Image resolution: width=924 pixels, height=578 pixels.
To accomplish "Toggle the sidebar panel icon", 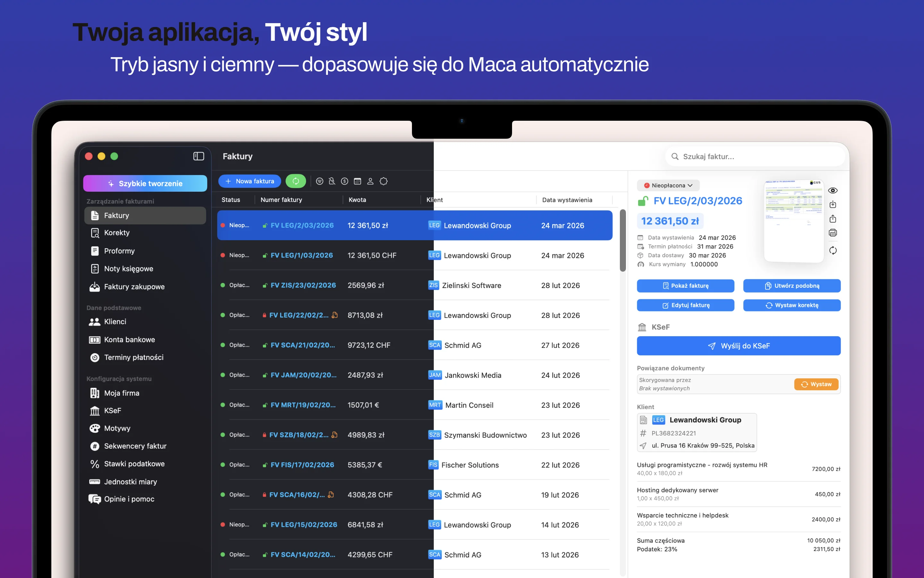I will pos(199,156).
